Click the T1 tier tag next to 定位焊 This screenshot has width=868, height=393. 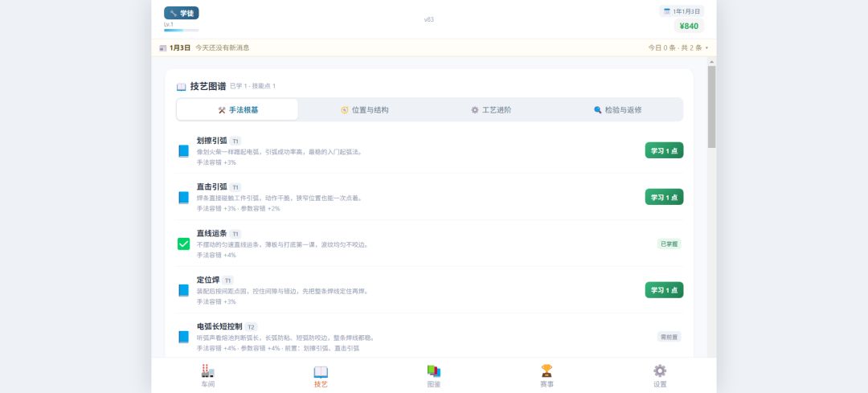228,280
